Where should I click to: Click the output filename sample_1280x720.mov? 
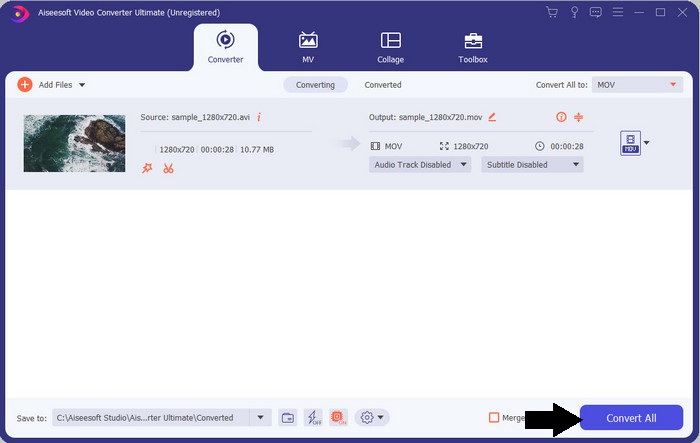pyautogui.click(x=440, y=117)
